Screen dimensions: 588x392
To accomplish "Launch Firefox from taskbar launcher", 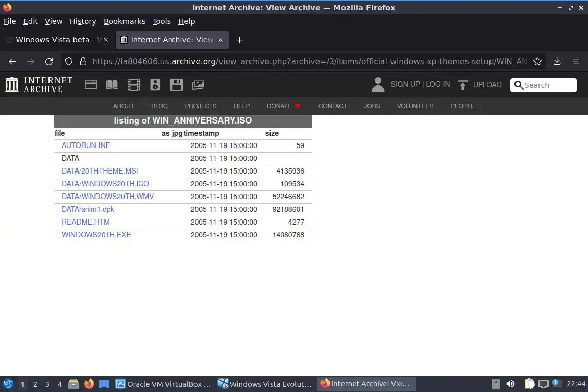I will coord(89,384).
